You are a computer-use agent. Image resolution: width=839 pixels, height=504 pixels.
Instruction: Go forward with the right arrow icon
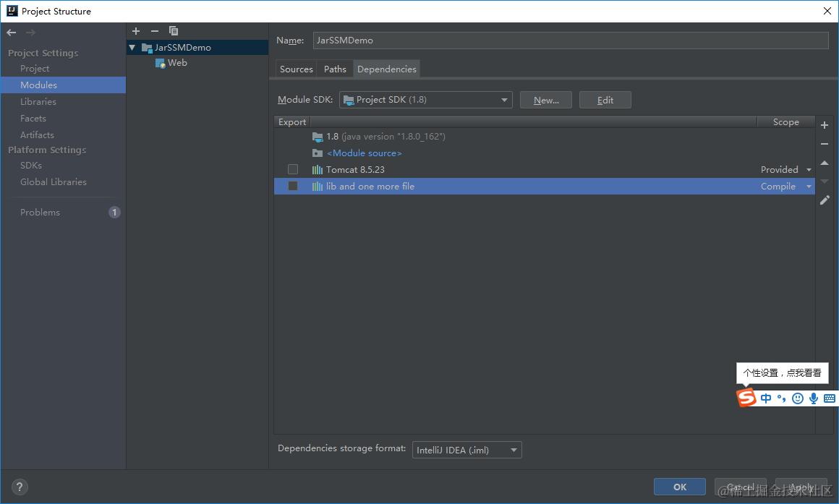click(x=30, y=33)
